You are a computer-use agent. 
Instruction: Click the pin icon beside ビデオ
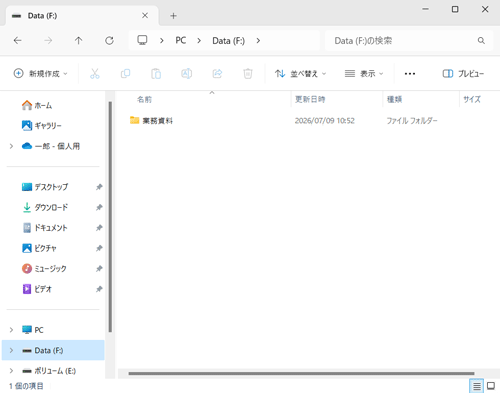click(x=99, y=289)
